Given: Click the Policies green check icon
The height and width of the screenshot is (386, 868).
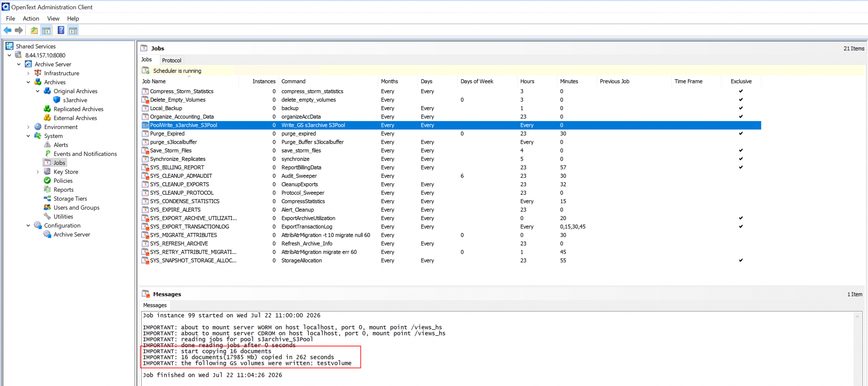Looking at the screenshot, I should (x=47, y=180).
